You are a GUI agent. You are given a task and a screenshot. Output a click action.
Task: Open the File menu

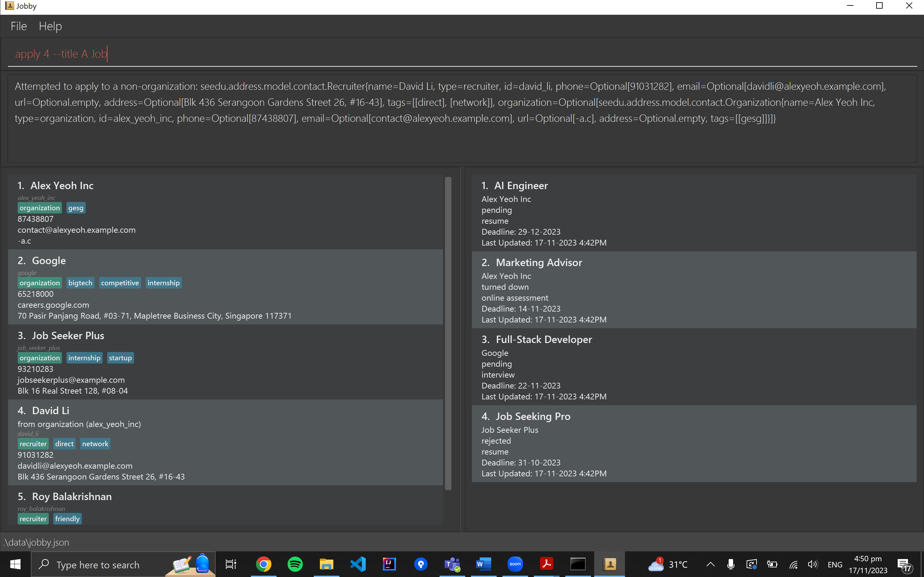coord(18,26)
